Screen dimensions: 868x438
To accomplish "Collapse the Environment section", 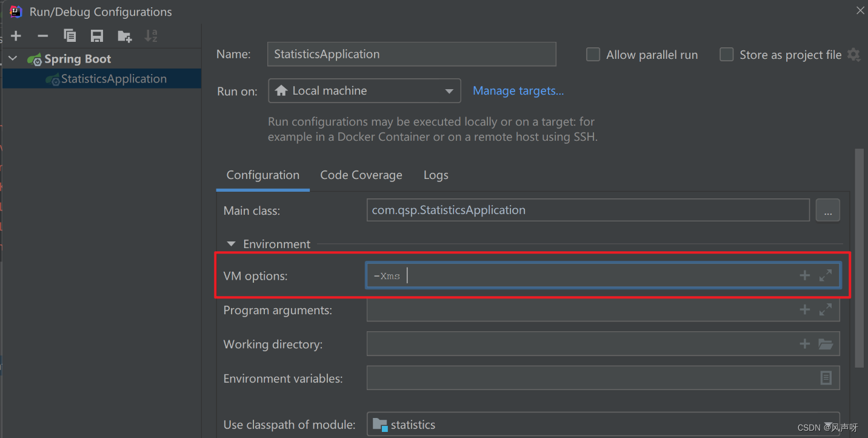I will tap(231, 244).
